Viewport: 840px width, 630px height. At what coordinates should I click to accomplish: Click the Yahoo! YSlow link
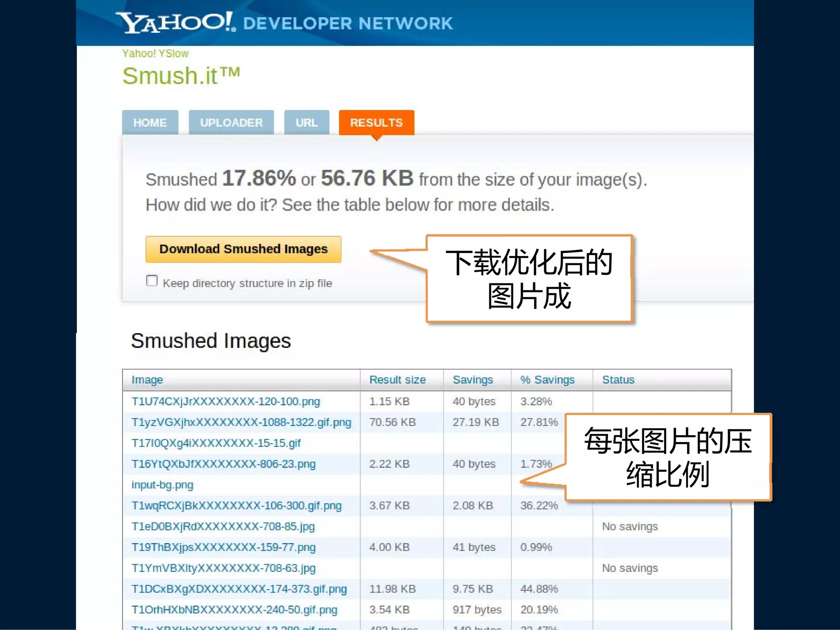pyautogui.click(x=155, y=53)
